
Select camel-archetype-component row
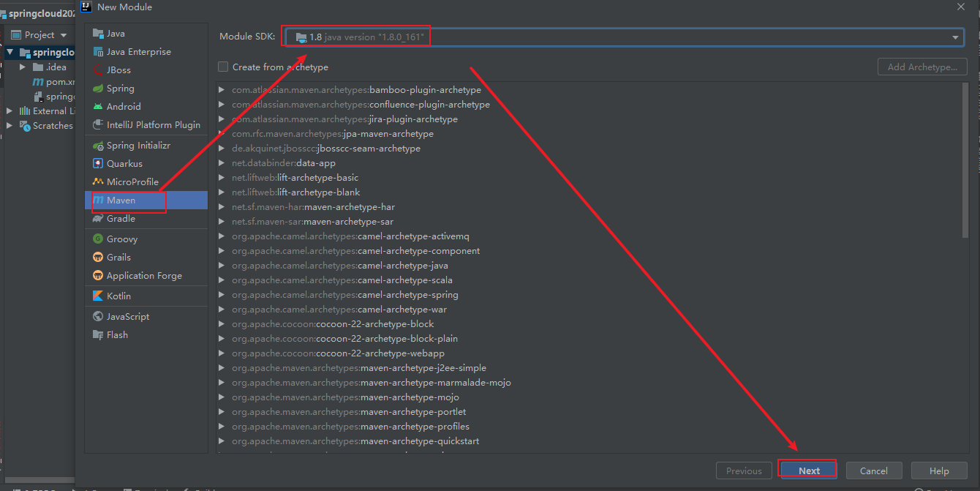click(x=589, y=251)
